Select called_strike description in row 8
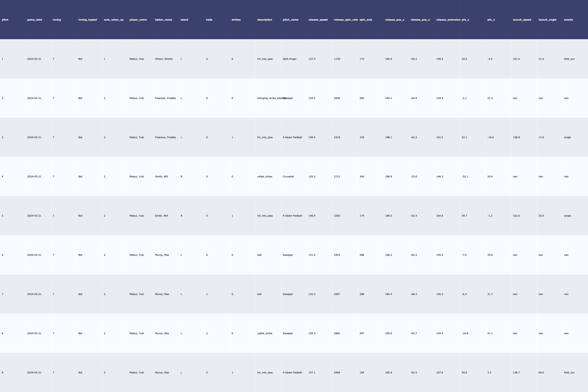Viewport: 588px width, 392px height. (x=264, y=333)
